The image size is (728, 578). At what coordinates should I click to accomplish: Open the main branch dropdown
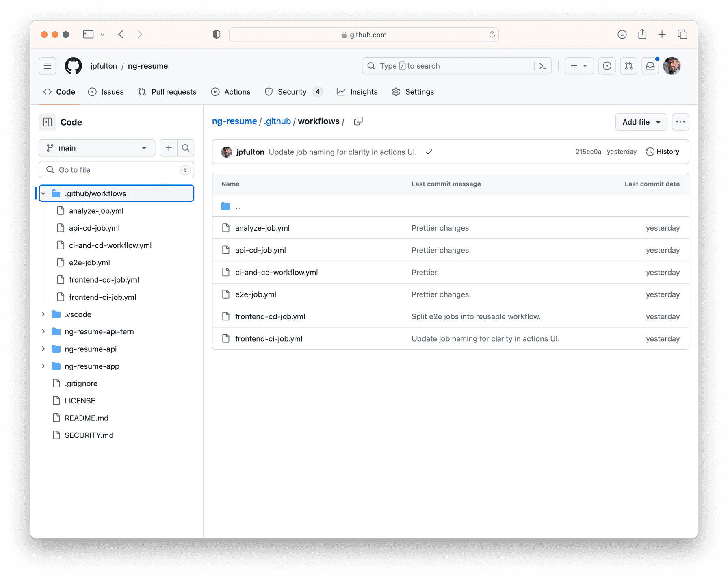pyautogui.click(x=97, y=148)
